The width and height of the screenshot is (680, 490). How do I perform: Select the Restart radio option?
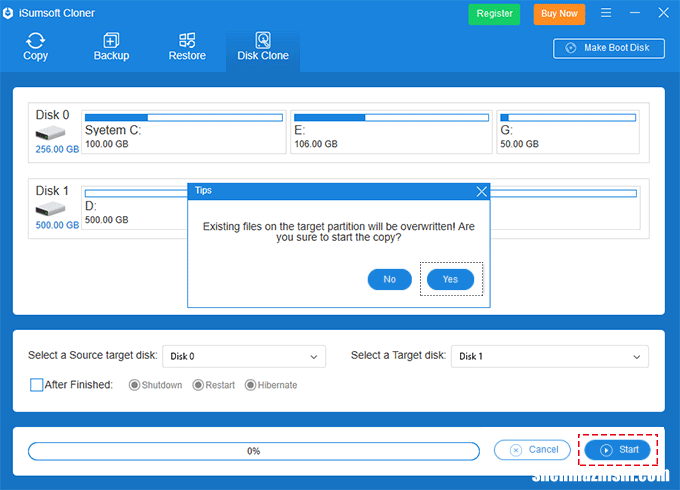tap(198, 385)
